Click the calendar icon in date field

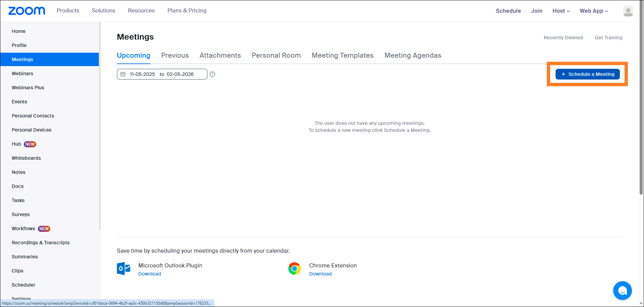123,74
